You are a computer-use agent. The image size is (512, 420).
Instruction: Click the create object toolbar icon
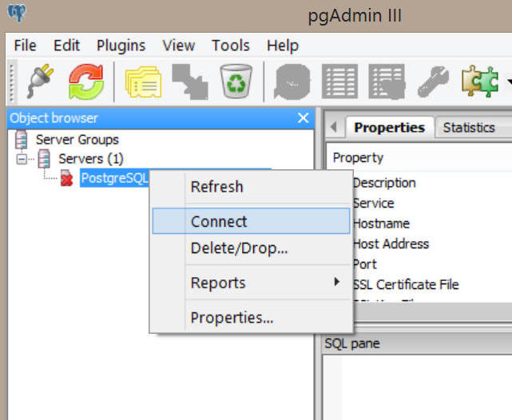(x=190, y=81)
